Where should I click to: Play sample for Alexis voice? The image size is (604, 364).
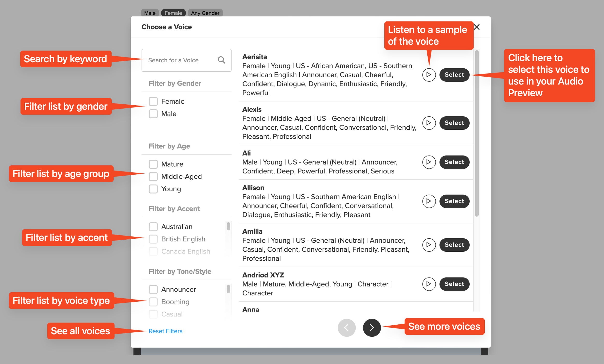(x=429, y=123)
